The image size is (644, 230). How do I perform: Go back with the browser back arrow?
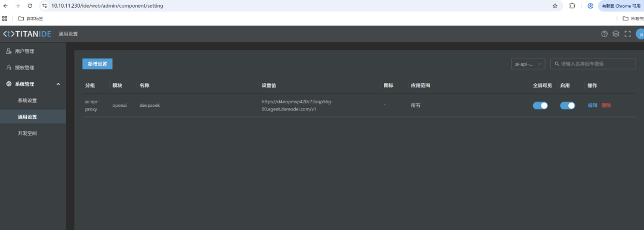coord(5,6)
